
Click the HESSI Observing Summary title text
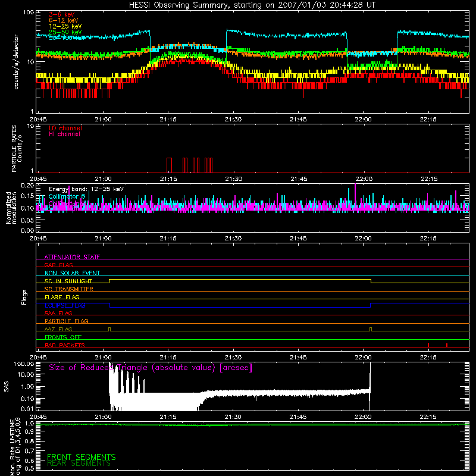point(252,5)
